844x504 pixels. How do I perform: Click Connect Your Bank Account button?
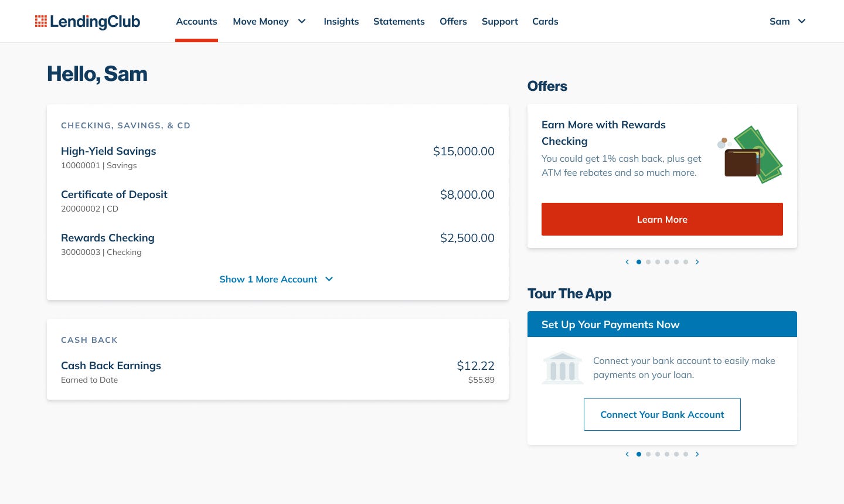(662, 414)
